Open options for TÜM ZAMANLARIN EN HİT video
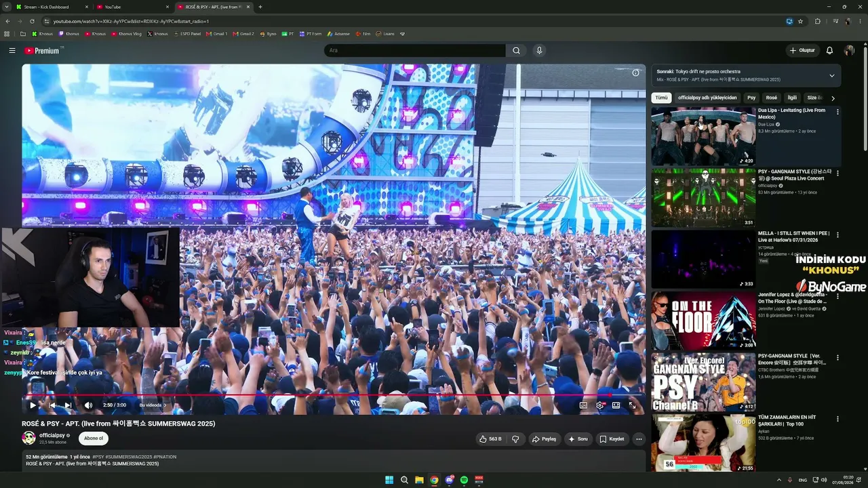The height and width of the screenshot is (488, 868). pyautogui.click(x=837, y=419)
